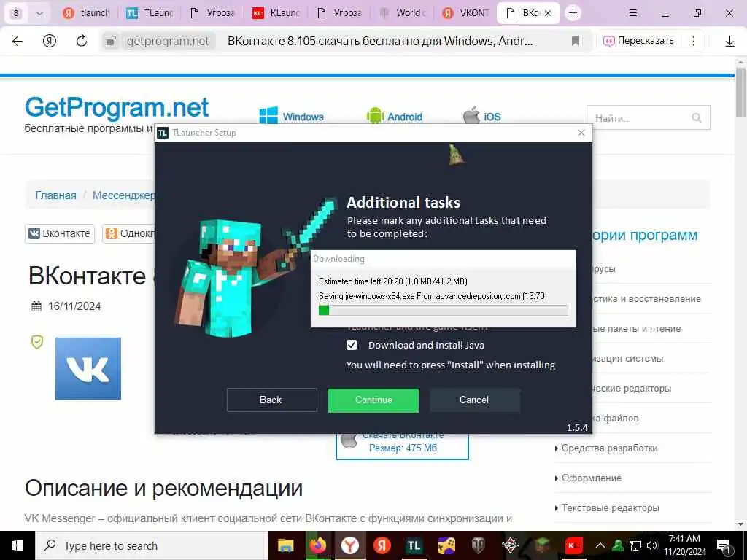Open the Android programs section
The height and width of the screenshot is (560, 747).
(x=395, y=116)
